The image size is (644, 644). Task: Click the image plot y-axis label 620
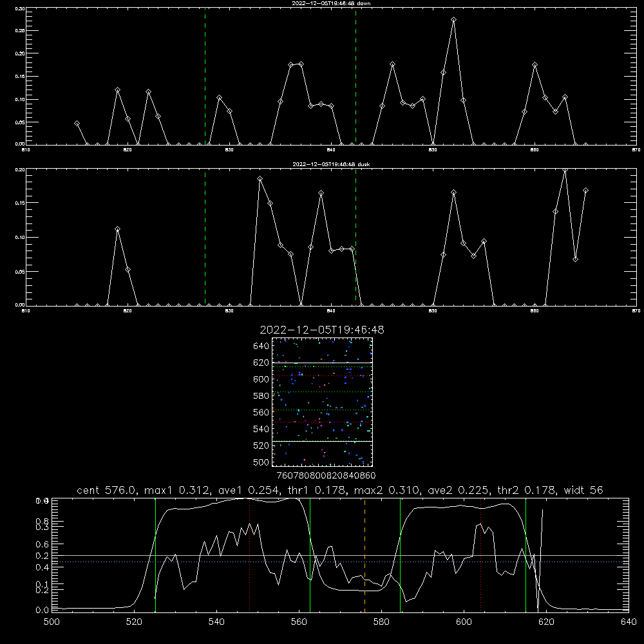(x=261, y=363)
